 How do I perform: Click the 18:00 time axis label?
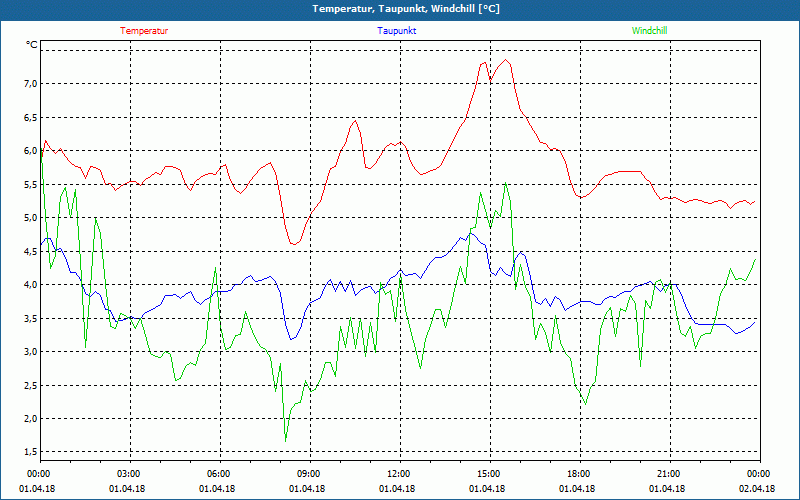(x=579, y=474)
